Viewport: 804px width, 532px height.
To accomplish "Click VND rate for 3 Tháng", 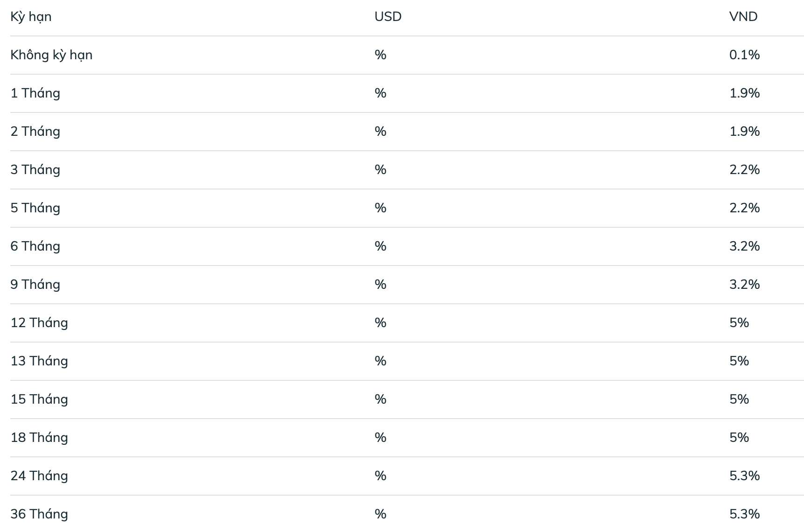I will point(744,170).
